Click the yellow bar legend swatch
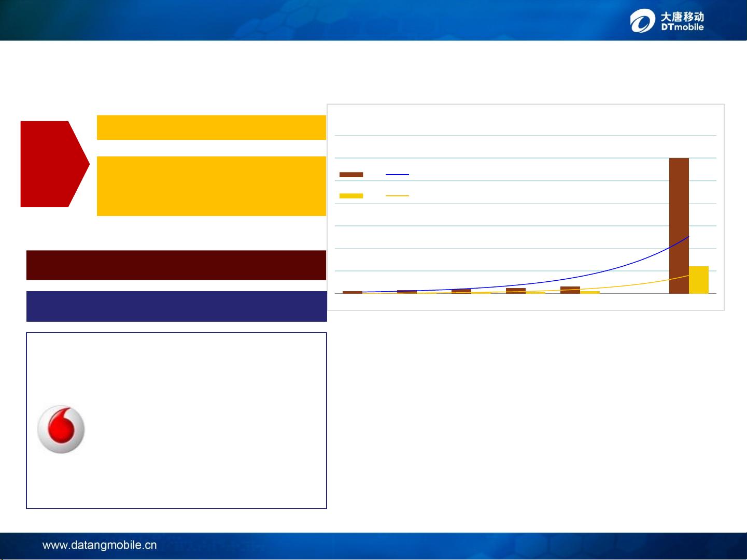747x560 pixels. [351, 196]
